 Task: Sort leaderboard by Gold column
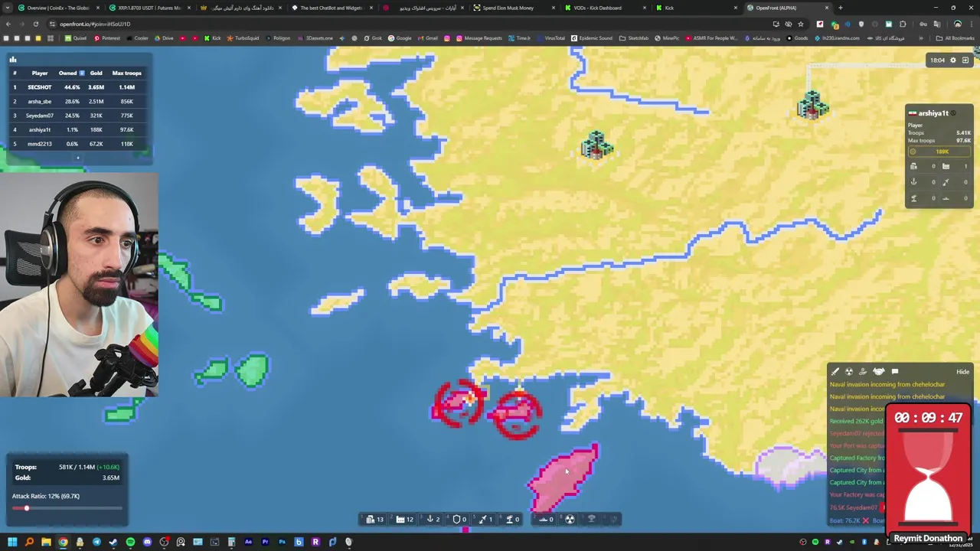[x=96, y=73]
